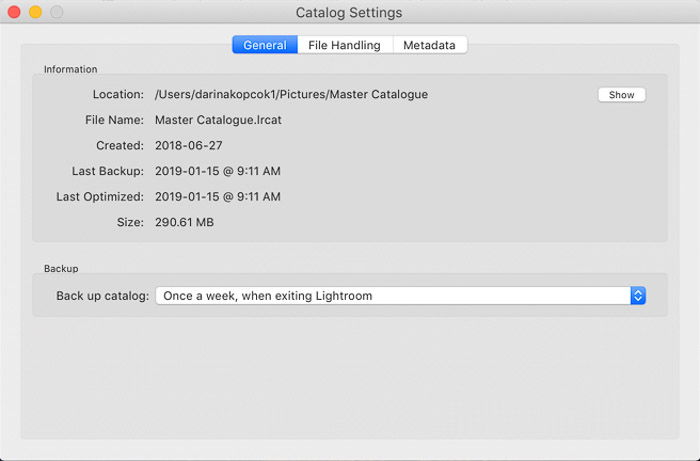Screen dimensions: 700x461
Task: Click the 290.61 MB size value
Action: tap(184, 222)
